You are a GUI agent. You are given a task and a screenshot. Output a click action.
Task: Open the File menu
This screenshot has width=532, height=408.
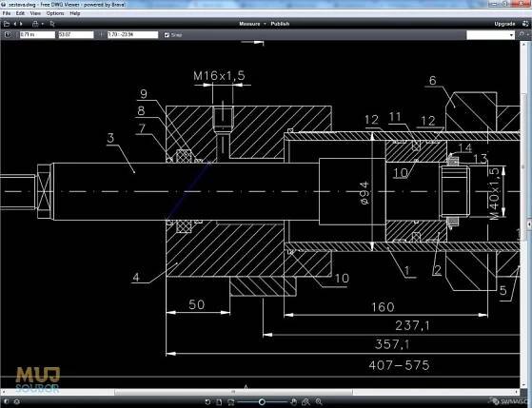7,13
